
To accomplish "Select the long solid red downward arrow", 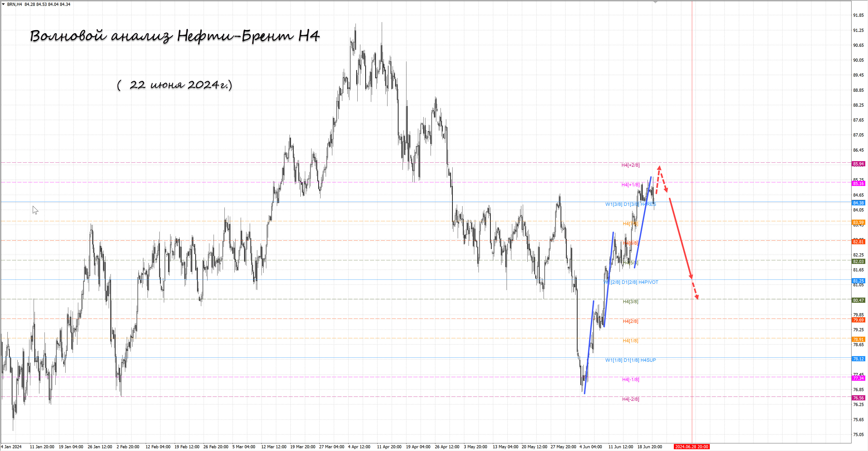I will [681, 238].
